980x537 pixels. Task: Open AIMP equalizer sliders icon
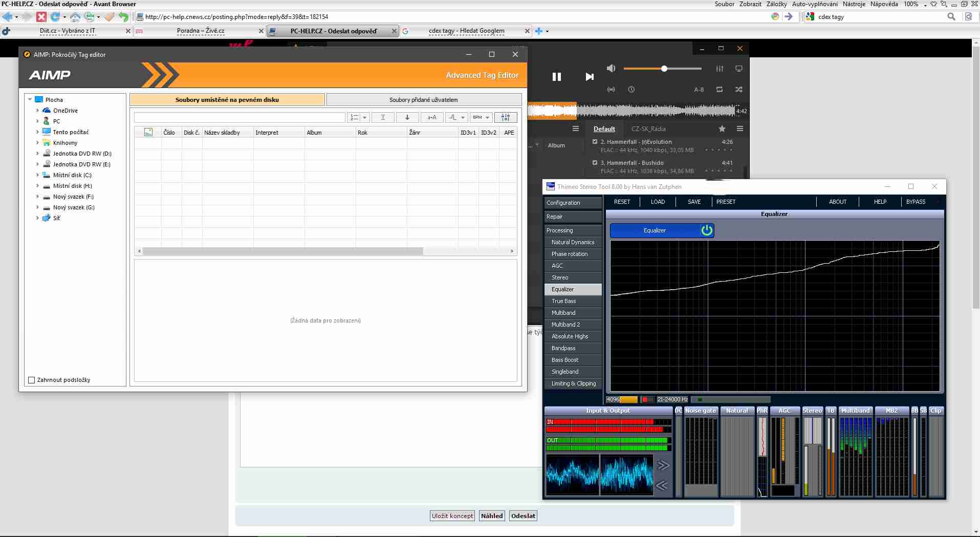[x=720, y=69]
